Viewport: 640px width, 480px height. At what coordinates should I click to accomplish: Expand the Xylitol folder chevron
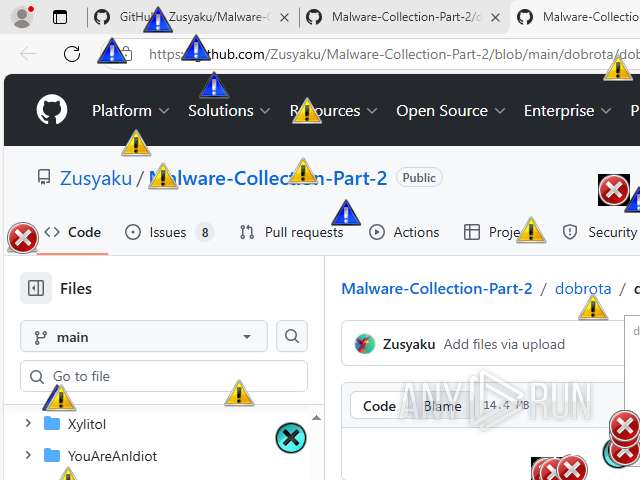pyautogui.click(x=28, y=423)
